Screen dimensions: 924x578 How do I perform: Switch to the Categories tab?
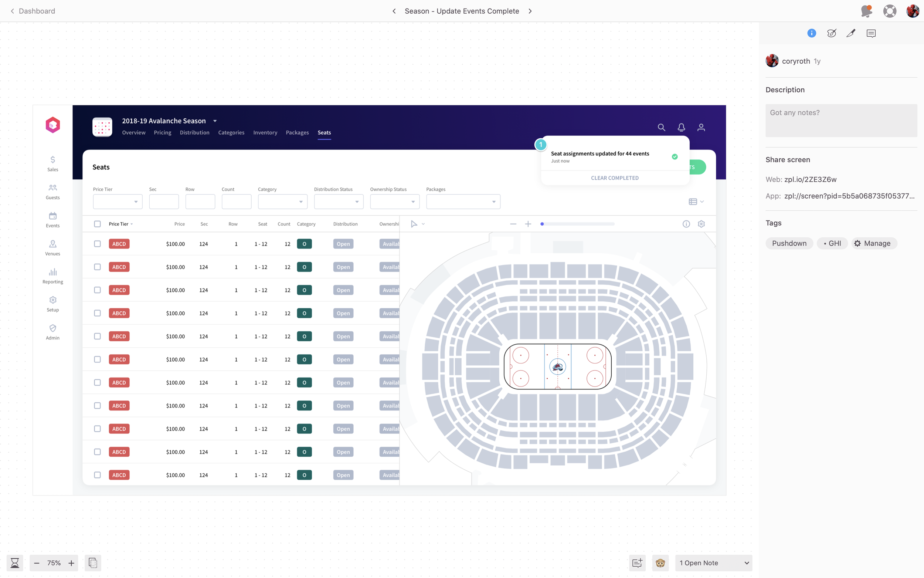[231, 133]
